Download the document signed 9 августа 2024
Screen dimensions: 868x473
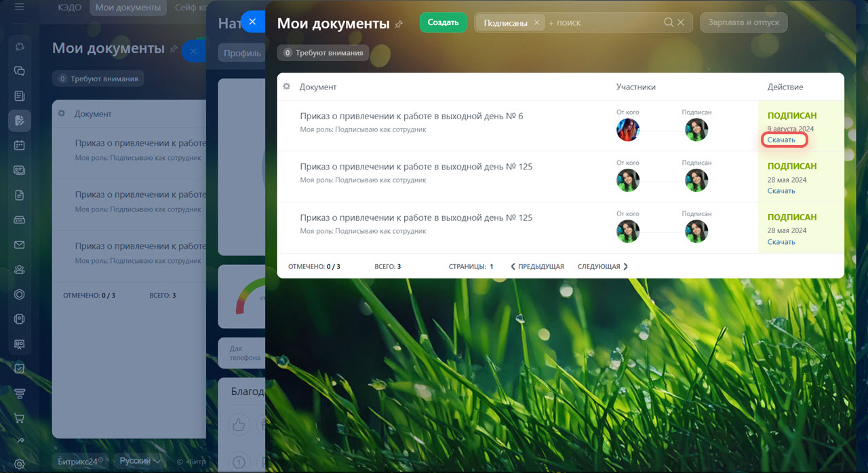(x=781, y=140)
